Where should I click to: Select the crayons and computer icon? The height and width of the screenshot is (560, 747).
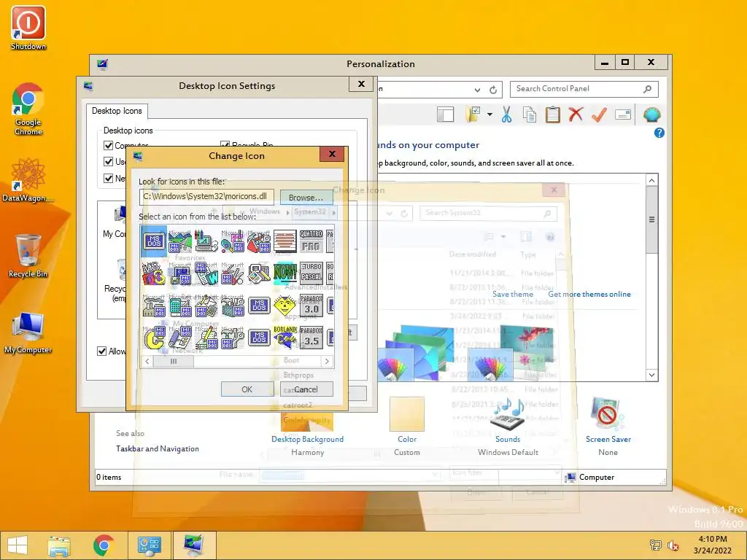coord(206,241)
